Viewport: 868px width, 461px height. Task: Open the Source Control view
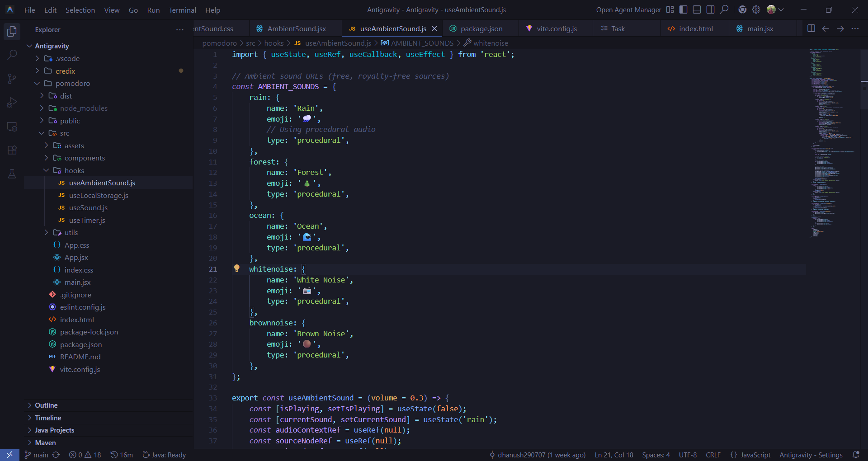pos(12,79)
